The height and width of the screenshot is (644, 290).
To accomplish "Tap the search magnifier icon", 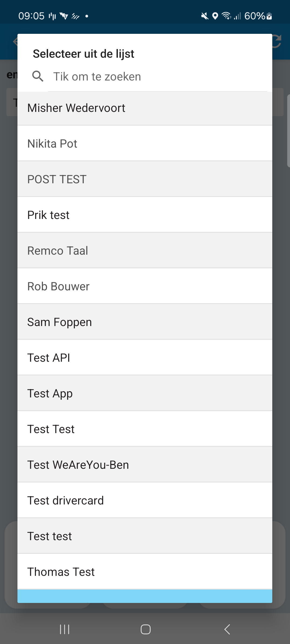I will coord(38,76).
